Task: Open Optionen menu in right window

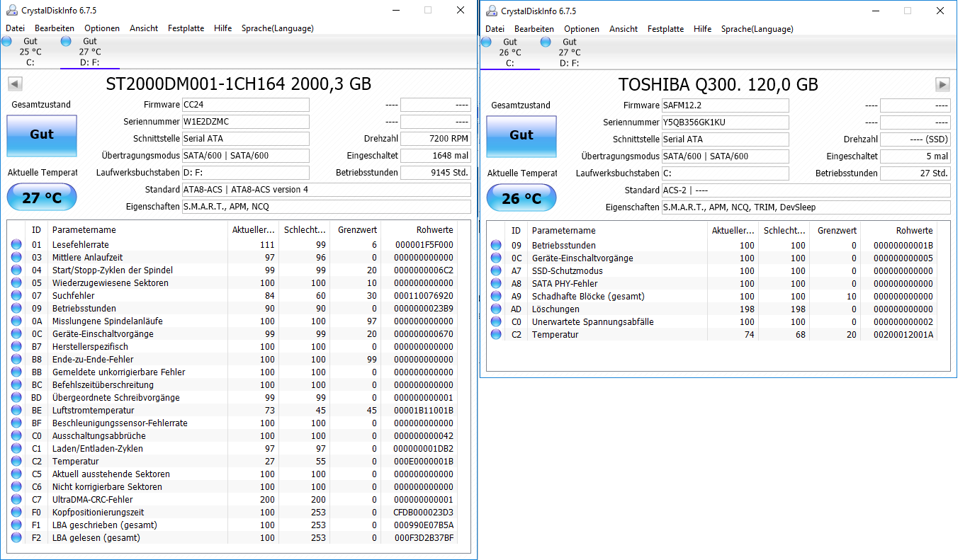Action: click(582, 29)
